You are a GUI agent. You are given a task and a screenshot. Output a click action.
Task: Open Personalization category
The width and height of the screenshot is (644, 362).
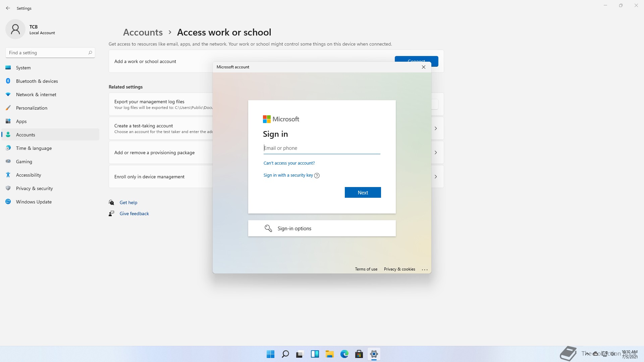click(50, 108)
